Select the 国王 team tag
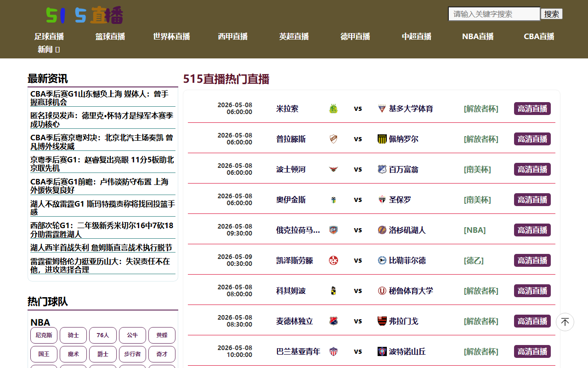Screen dimensions: 588x368 coord(44,354)
